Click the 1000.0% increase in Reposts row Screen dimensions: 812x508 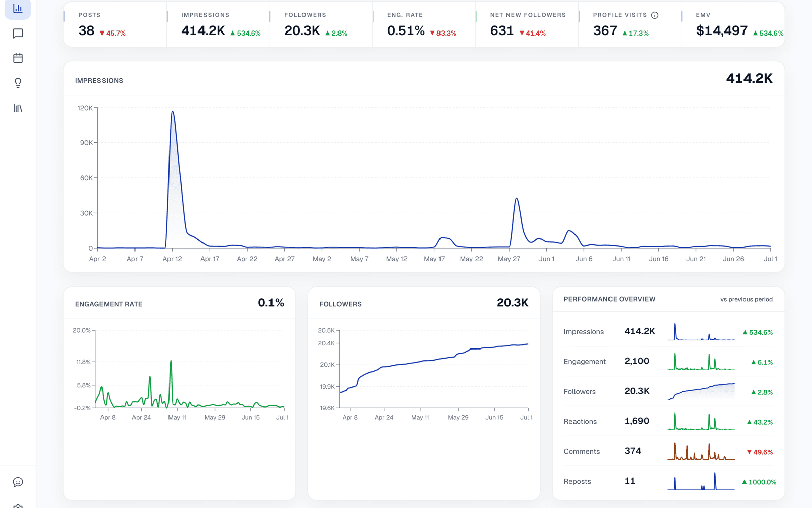click(759, 482)
